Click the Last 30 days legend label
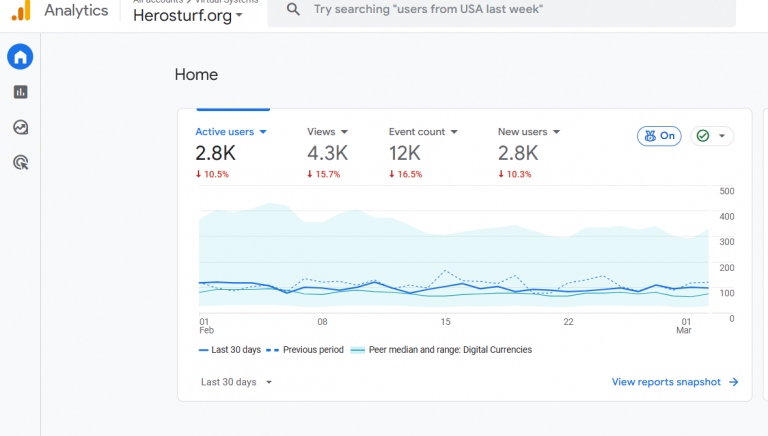The height and width of the screenshot is (436, 768). (x=236, y=350)
